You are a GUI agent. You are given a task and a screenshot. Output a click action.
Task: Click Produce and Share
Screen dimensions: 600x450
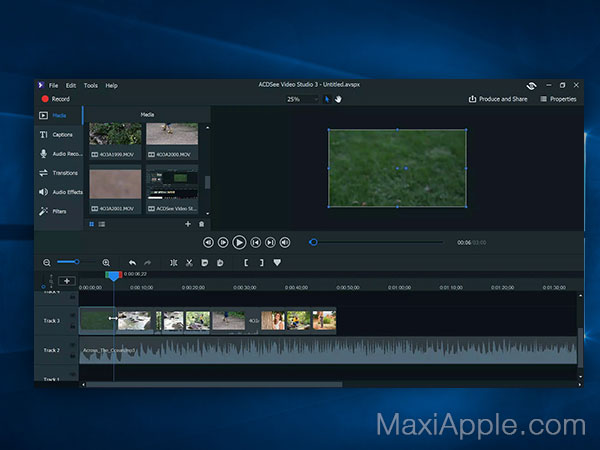498,99
